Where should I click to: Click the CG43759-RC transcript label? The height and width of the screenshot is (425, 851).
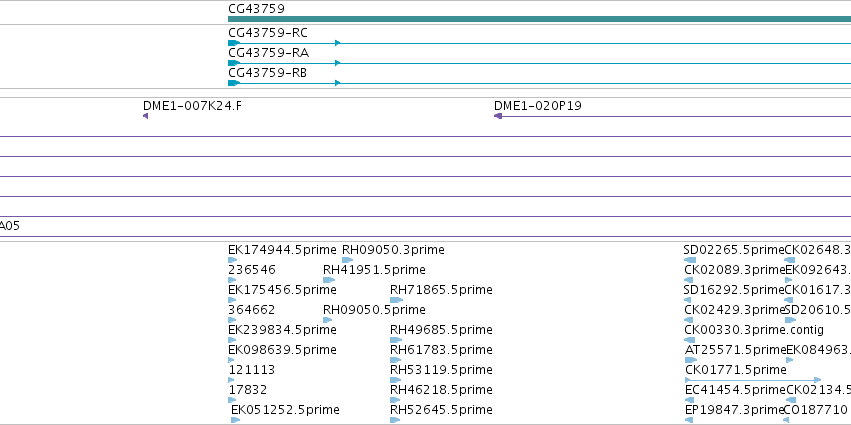[268, 33]
